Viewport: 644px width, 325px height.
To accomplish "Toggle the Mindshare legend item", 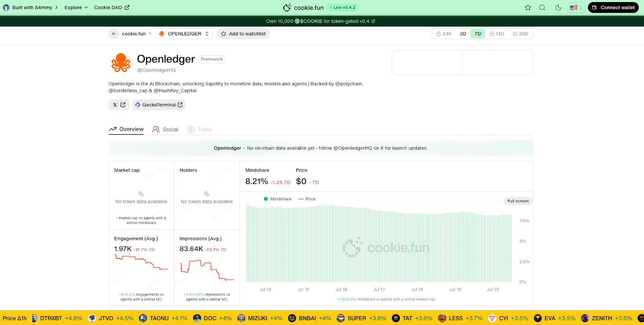I will coord(278,199).
